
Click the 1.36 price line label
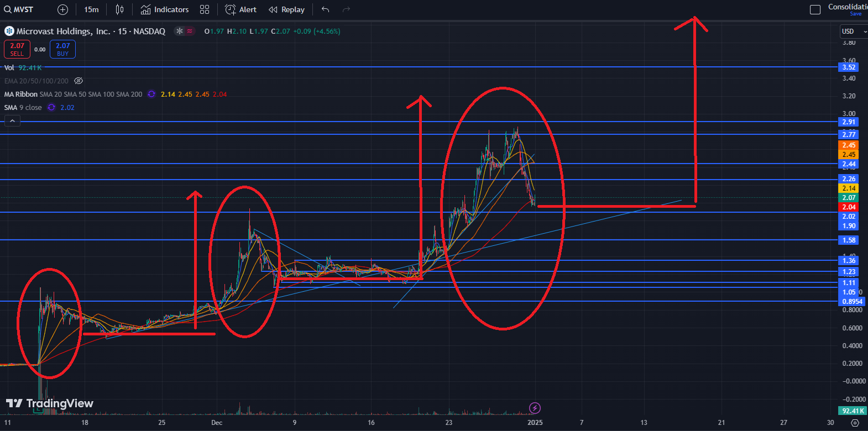[x=849, y=261]
